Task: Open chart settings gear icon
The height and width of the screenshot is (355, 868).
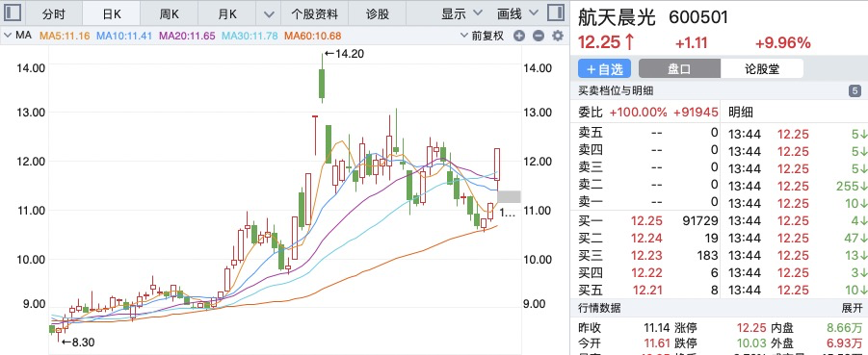Action: coord(558,36)
